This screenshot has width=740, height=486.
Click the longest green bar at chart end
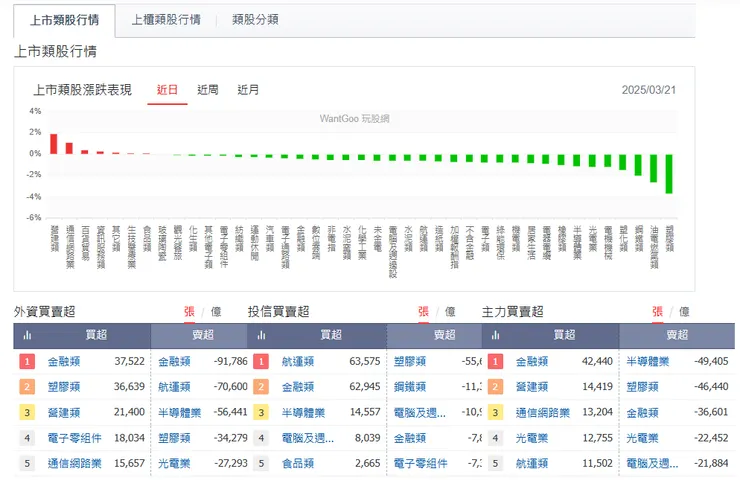pos(669,174)
